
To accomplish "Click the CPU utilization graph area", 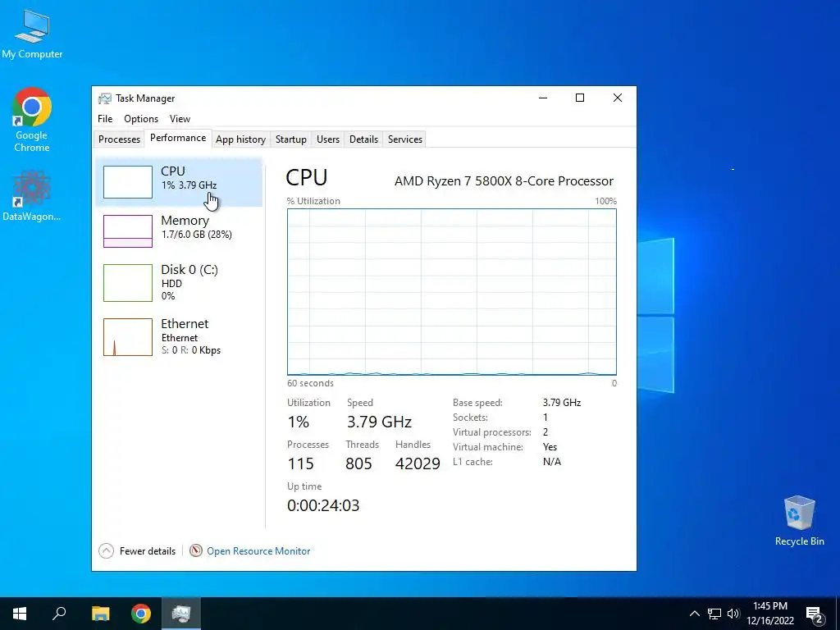I will [452, 292].
